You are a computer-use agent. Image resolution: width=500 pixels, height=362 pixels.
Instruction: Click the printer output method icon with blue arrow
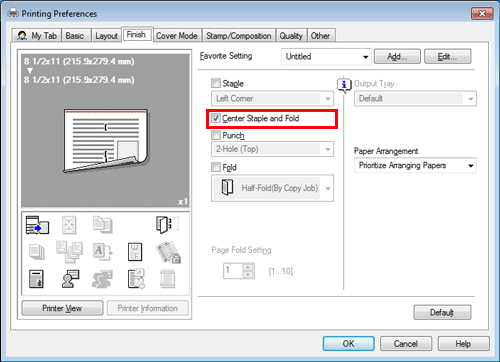tap(37, 225)
